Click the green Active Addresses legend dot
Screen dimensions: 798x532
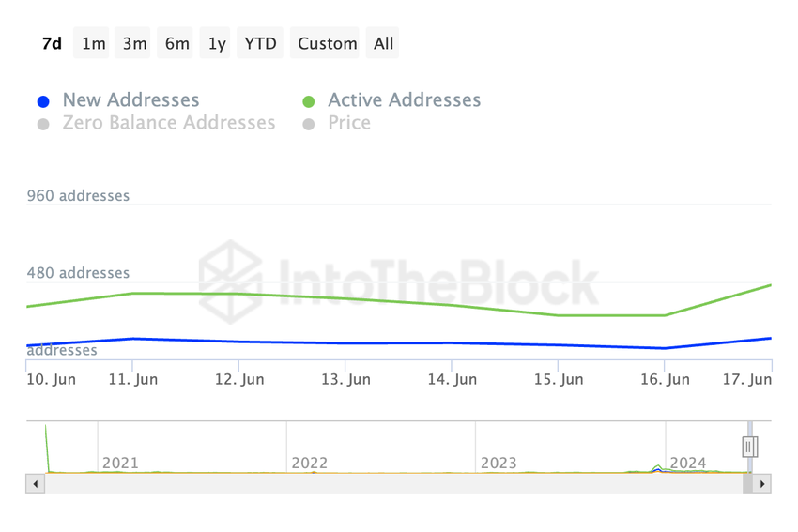click(308, 101)
